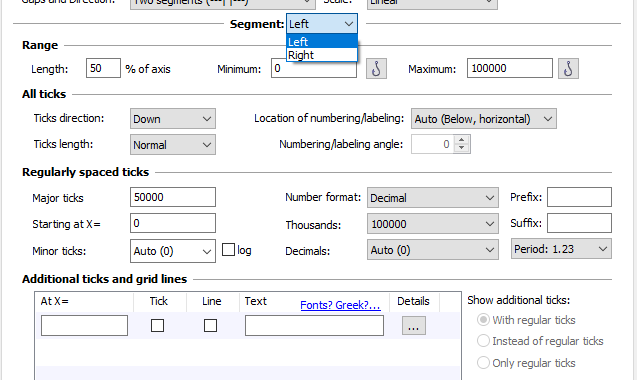Viewport: 637px width, 380px height.
Task: Check the Line checkbox in additional ticks row
Action: (x=210, y=326)
